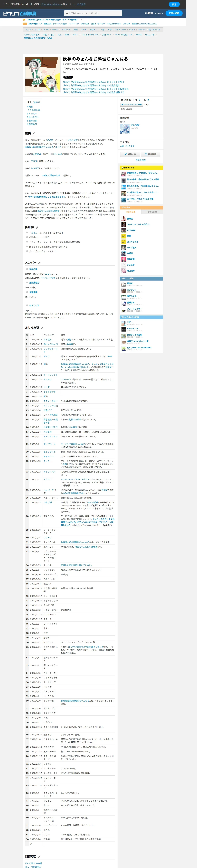Image resolution: width=197 pixels, height=868 pixels.
Task: Switch to the 注目の記事 tab
Action: tap(131, 212)
